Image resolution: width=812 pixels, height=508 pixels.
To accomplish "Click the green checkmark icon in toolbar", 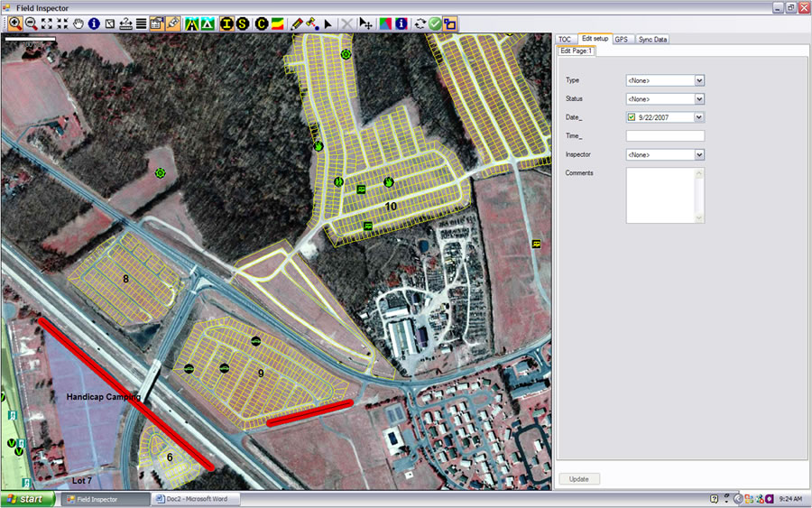I will click(436, 23).
